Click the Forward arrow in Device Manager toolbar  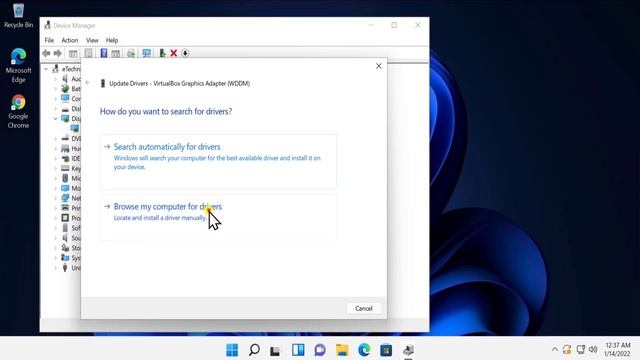[x=58, y=53]
